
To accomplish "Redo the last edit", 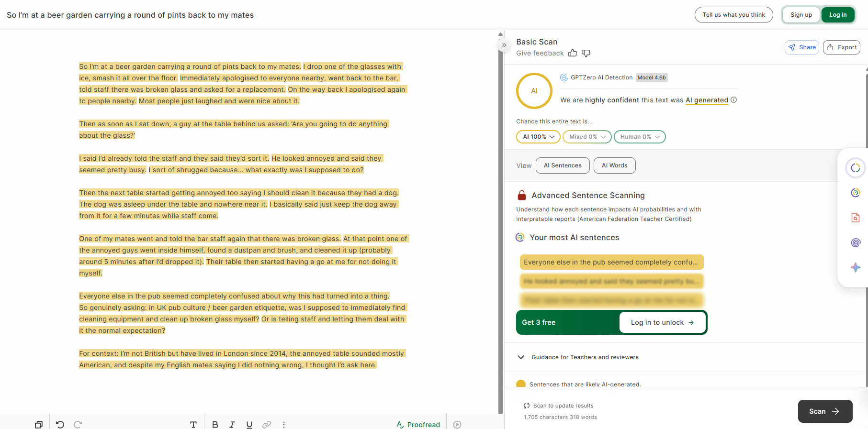I will point(78,424).
